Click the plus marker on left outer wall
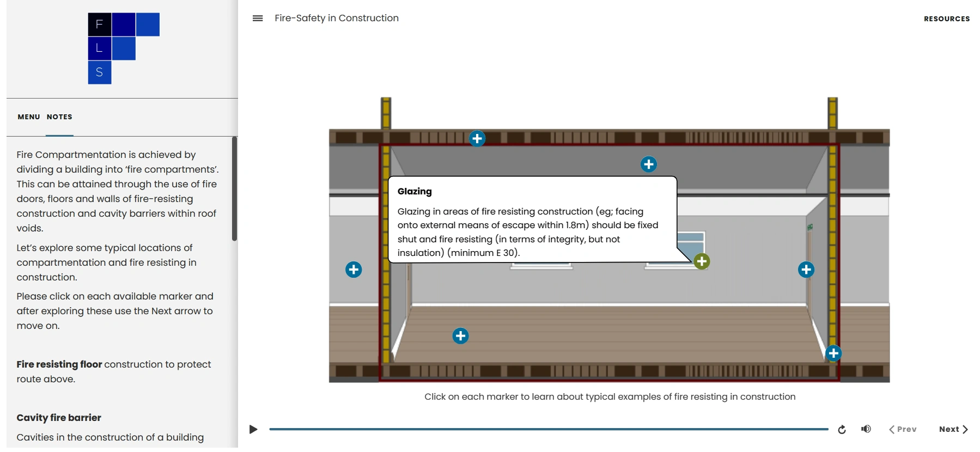This screenshot has width=980, height=452. [x=354, y=270]
